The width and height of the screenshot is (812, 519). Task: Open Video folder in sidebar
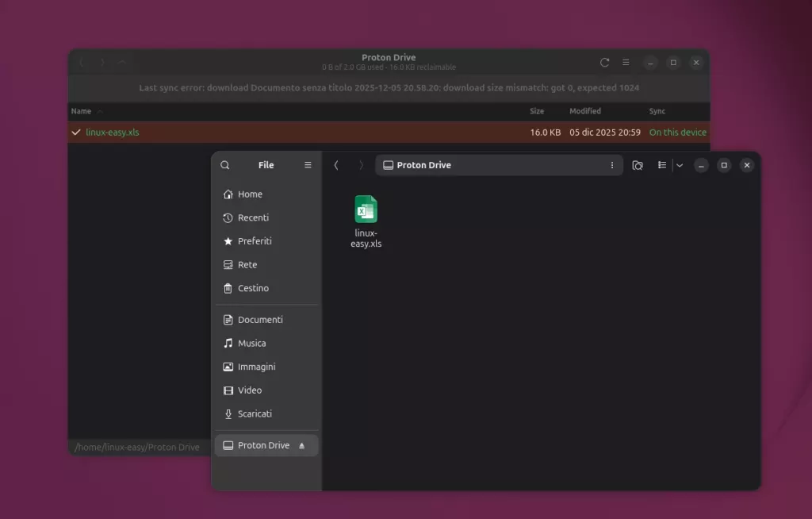(x=266, y=390)
